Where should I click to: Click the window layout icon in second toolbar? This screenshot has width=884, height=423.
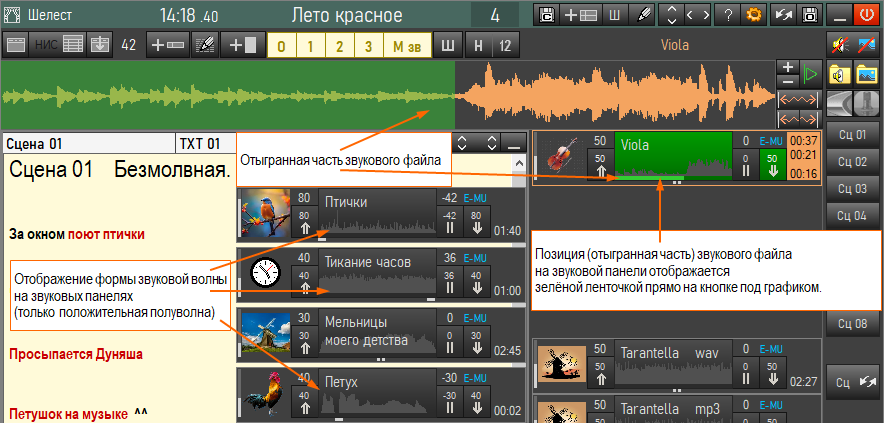[x=16, y=45]
